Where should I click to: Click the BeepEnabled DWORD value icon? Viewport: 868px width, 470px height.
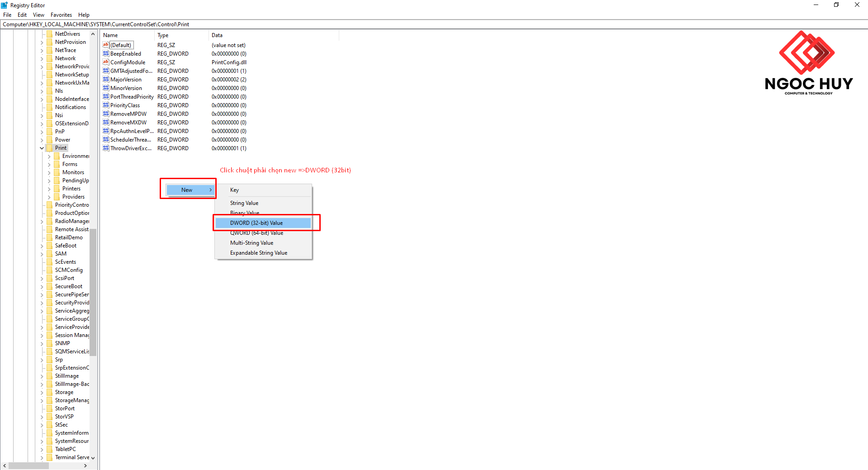coord(106,54)
